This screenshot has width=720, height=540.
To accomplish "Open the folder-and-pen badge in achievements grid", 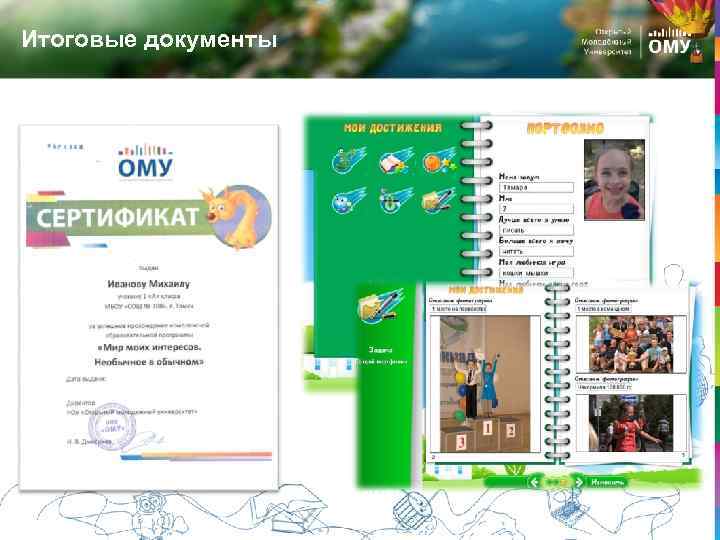I will coord(439,201).
